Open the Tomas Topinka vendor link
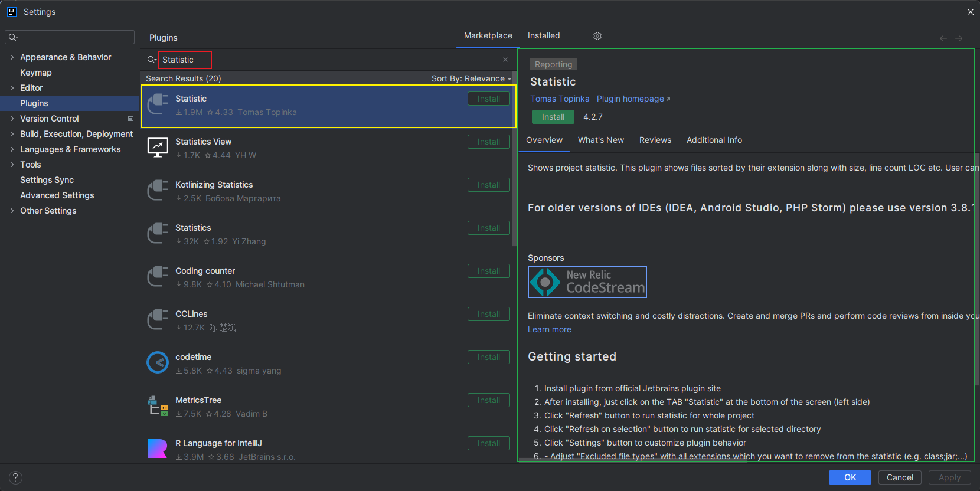 coord(560,99)
